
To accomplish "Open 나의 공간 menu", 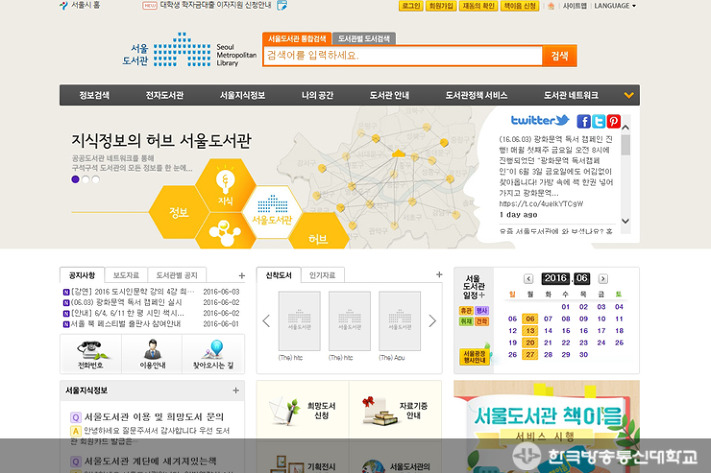I will click(317, 95).
